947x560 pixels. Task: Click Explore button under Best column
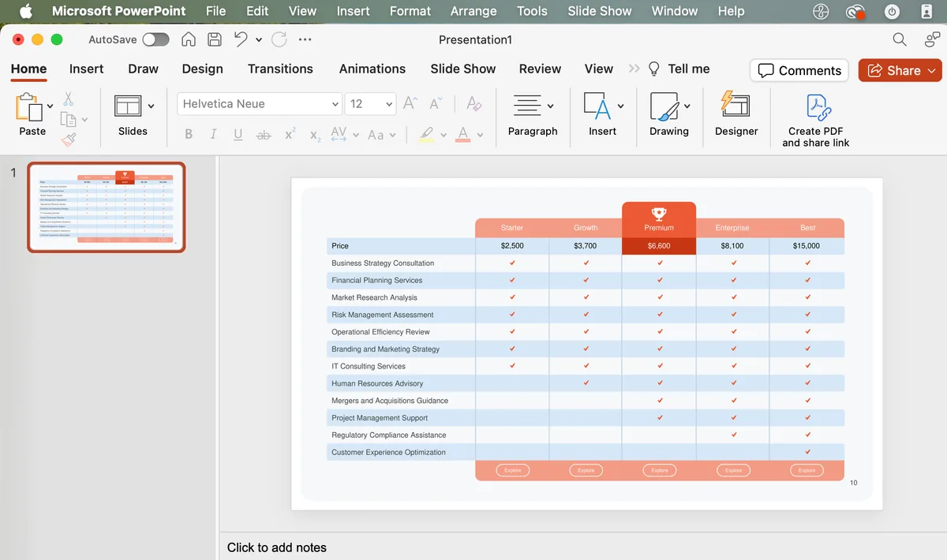click(807, 470)
